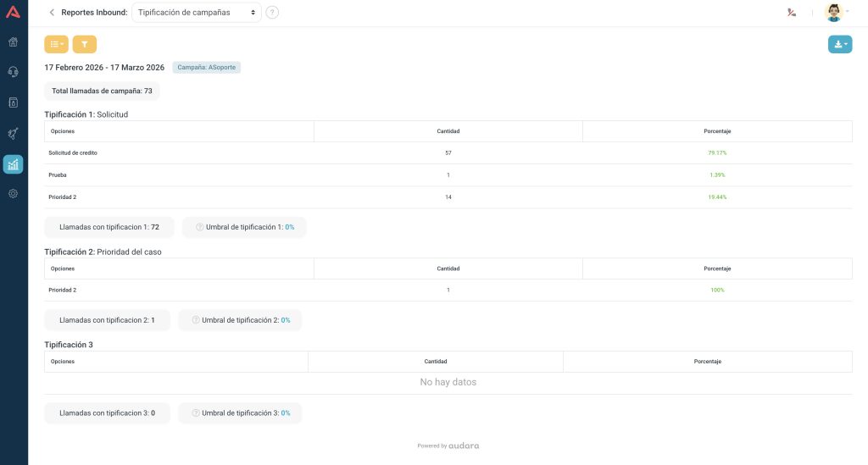Open the settings gear in the sidebar
868x465 pixels.
pos(14,194)
